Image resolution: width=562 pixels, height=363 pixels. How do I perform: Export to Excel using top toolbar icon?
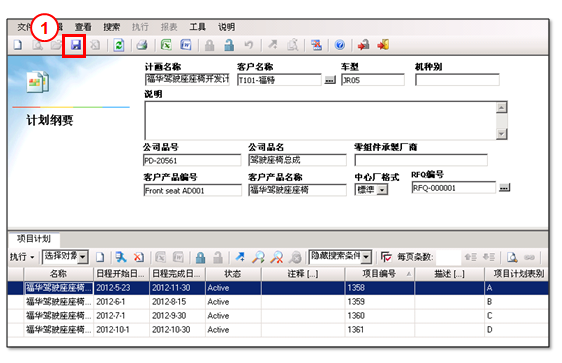click(166, 45)
